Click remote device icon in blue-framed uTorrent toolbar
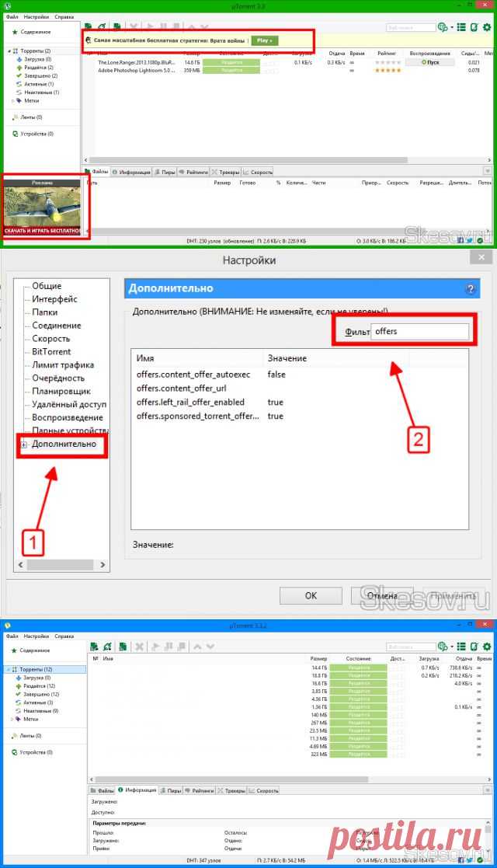Image resolution: width=497 pixels, height=868 pixels. 474,646
